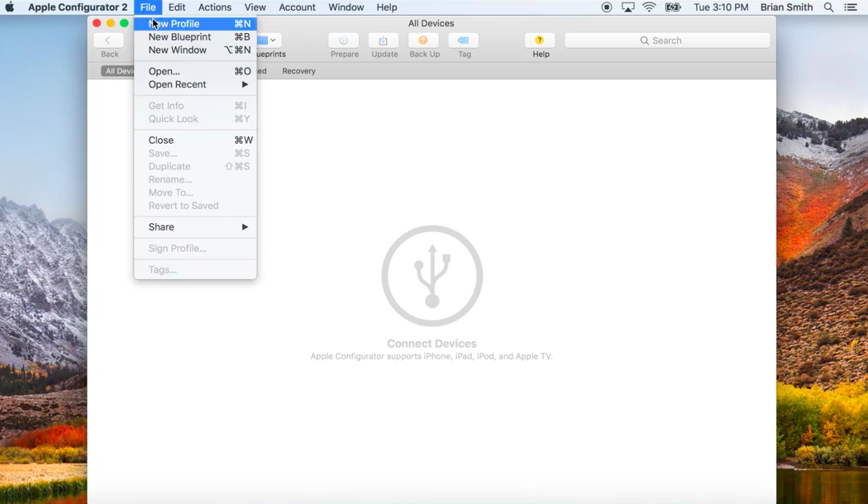Open the Edit menu

coord(177,7)
